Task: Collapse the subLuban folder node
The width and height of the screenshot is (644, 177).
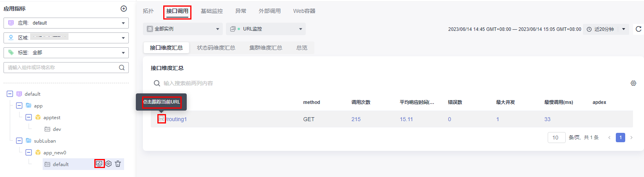Action: click(19, 141)
